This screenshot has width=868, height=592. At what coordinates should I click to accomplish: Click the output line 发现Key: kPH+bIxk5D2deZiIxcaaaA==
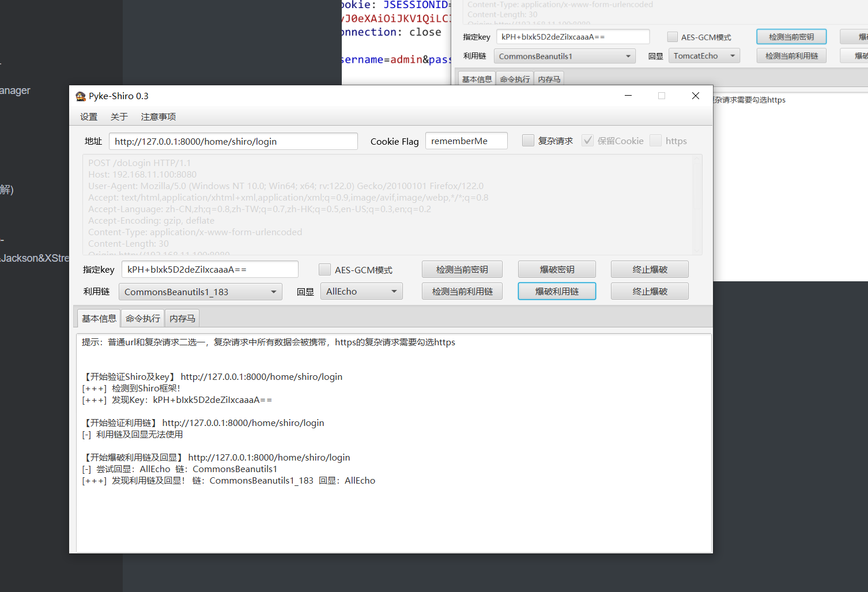point(177,400)
